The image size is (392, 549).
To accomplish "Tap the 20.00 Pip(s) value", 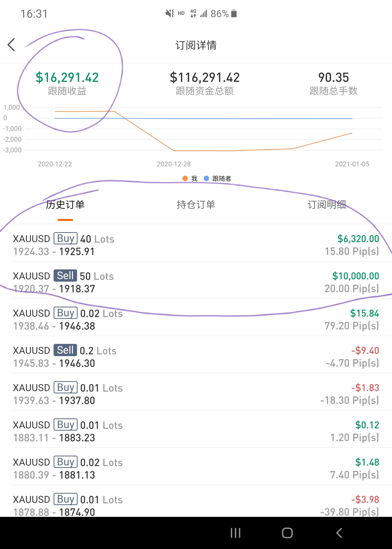I will [352, 289].
